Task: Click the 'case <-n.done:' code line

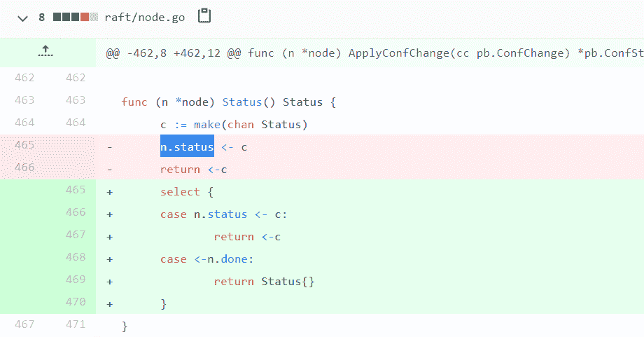Action: click(x=209, y=259)
